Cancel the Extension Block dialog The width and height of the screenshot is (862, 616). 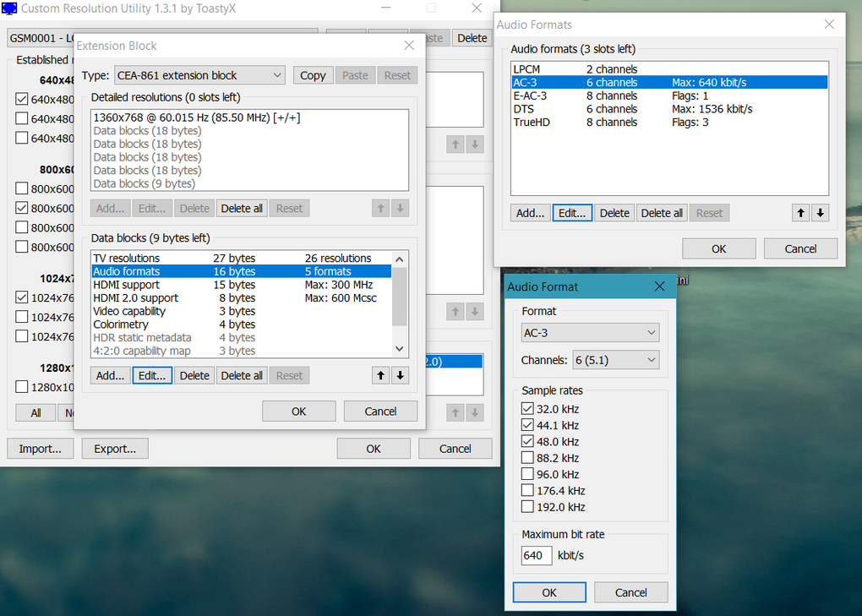coord(380,411)
